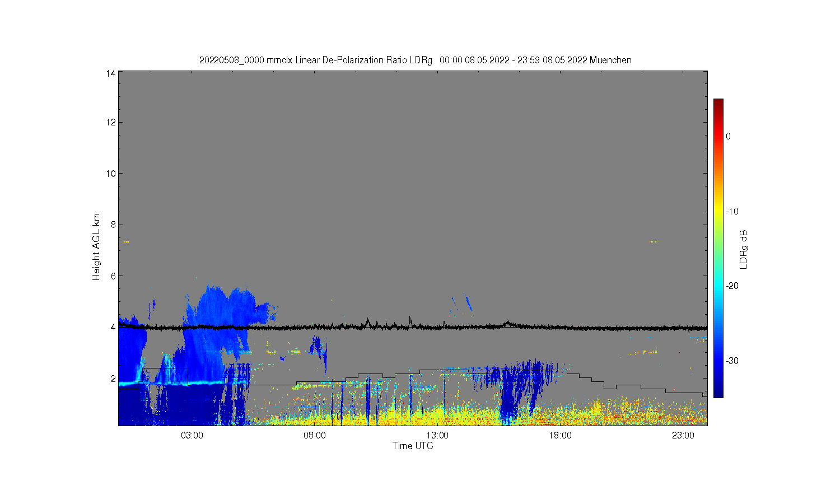
Task: Click the colorbar value -30
Action: (x=732, y=361)
